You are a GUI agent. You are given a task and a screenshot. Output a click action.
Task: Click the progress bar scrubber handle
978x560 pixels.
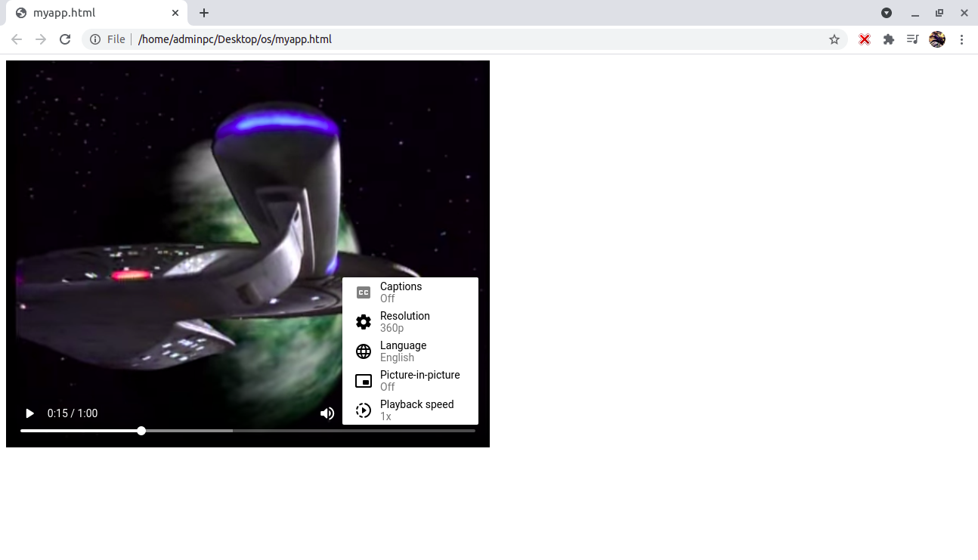(x=141, y=431)
